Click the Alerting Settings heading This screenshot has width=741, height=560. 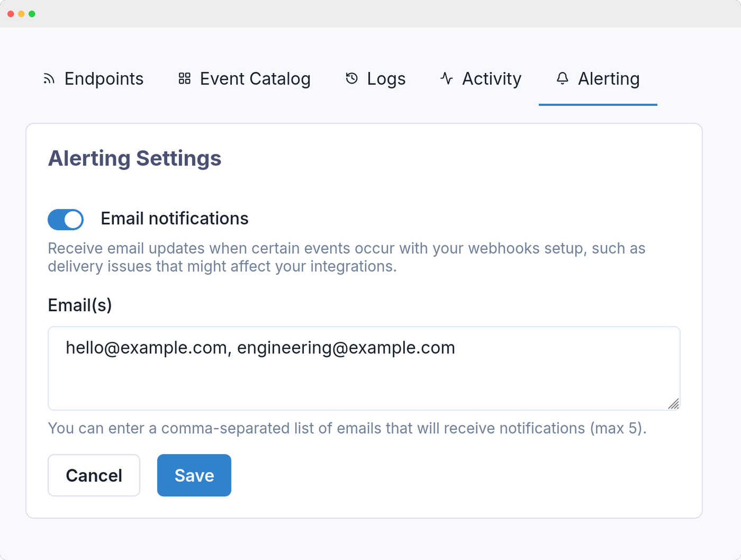134,158
